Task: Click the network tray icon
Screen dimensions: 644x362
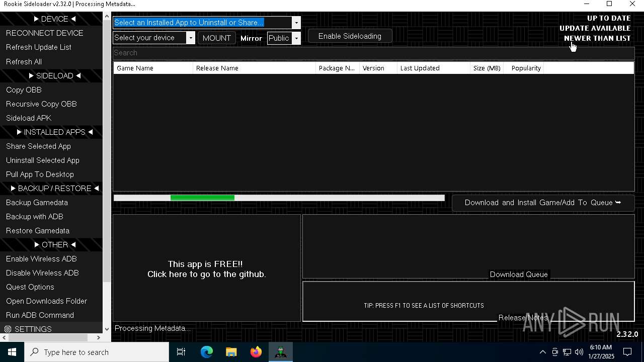Action: pos(567,352)
